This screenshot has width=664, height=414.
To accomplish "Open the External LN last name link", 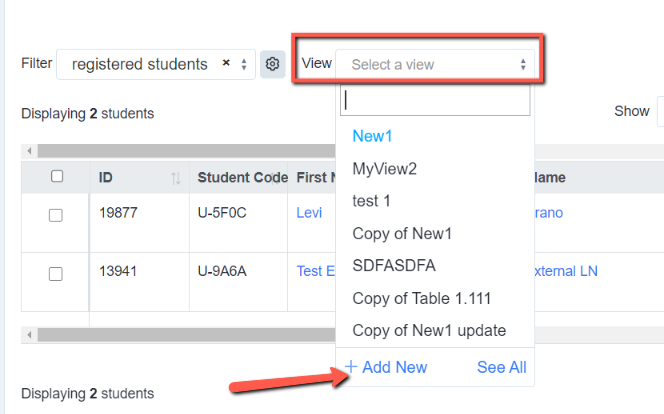I will pyautogui.click(x=566, y=271).
